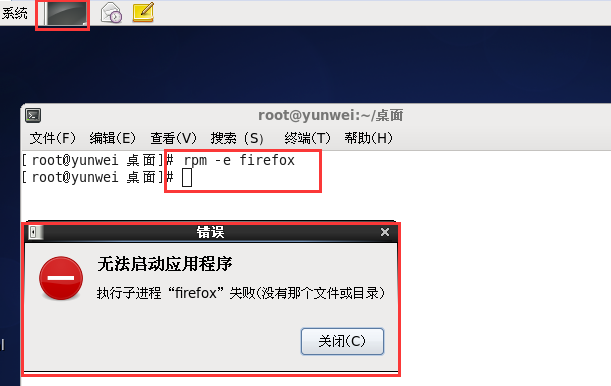Open the Evolution mail clock icon

coord(111,12)
